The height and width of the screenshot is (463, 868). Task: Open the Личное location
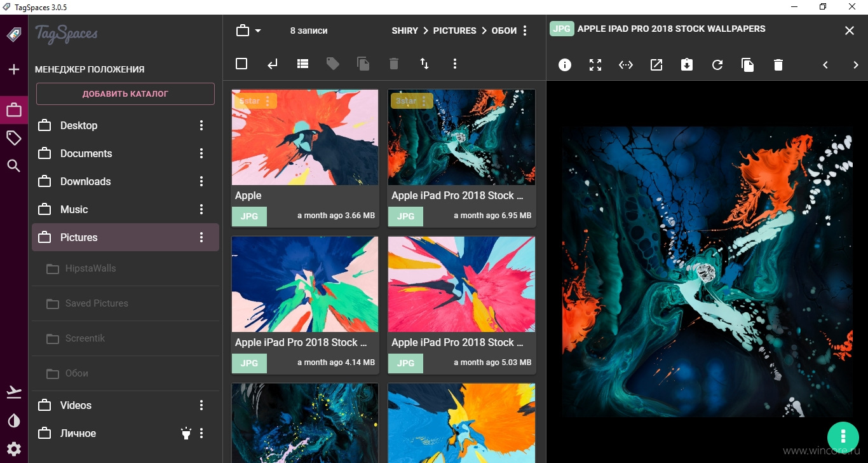pos(125,433)
